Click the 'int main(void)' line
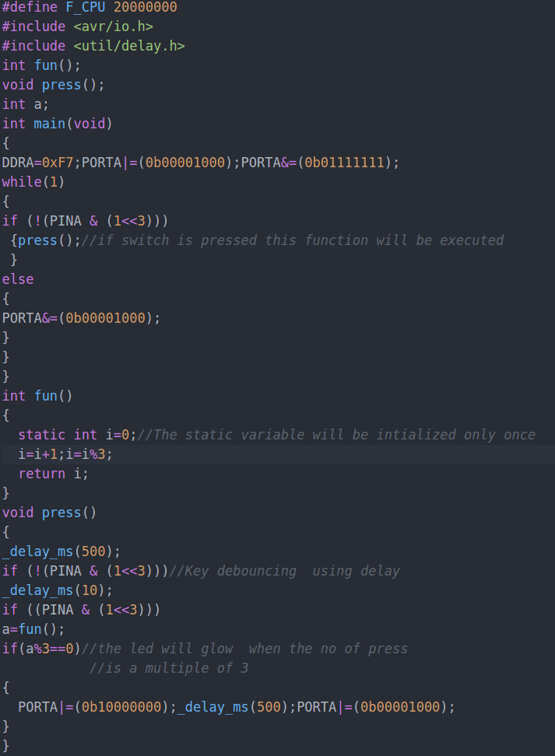555x756 pixels. pyautogui.click(x=58, y=124)
